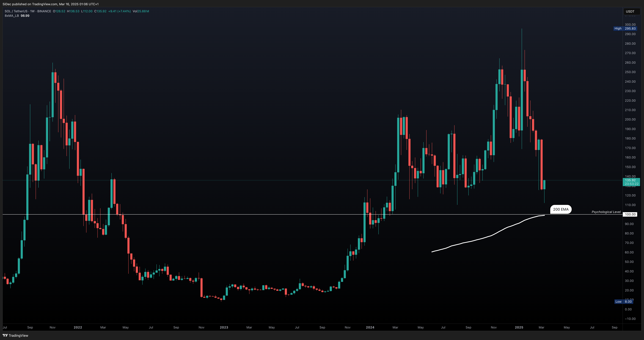This screenshot has height=340, width=644.
Task: Select the 100.00 horizontal line price tag
Action: pyautogui.click(x=630, y=215)
